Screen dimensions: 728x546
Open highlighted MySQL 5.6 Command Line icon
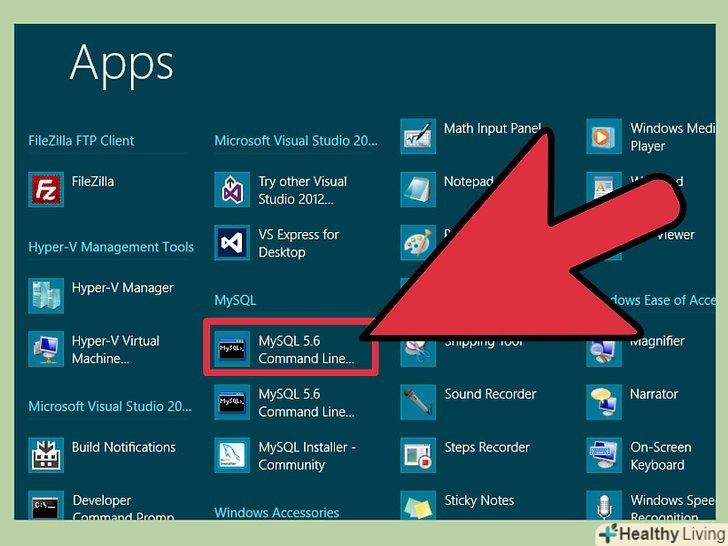pyautogui.click(x=232, y=349)
